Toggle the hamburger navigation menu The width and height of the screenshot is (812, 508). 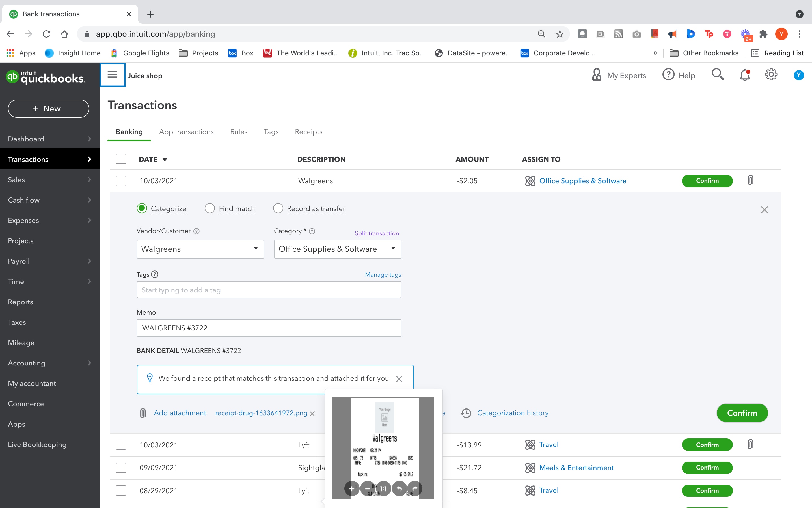[113, 75]
